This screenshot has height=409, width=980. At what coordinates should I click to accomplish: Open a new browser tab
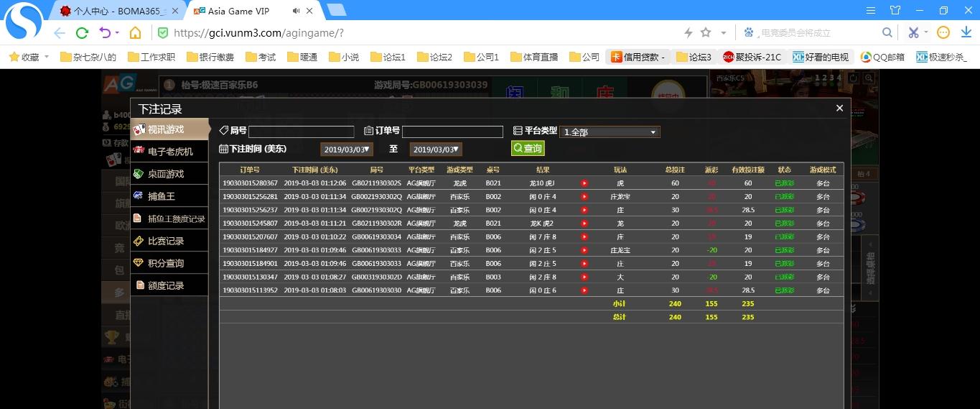point(337,10)
